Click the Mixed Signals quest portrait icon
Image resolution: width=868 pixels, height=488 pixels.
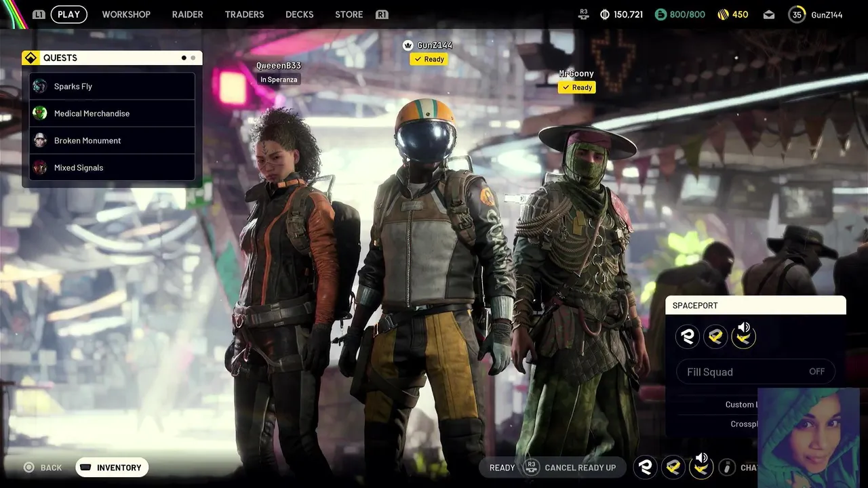tap(40, 167)
